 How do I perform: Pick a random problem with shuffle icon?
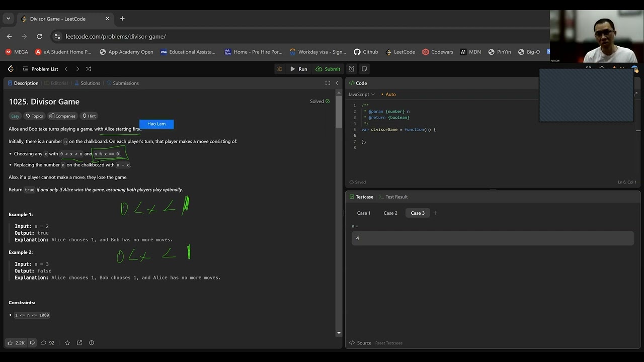(x=89, y=69)
